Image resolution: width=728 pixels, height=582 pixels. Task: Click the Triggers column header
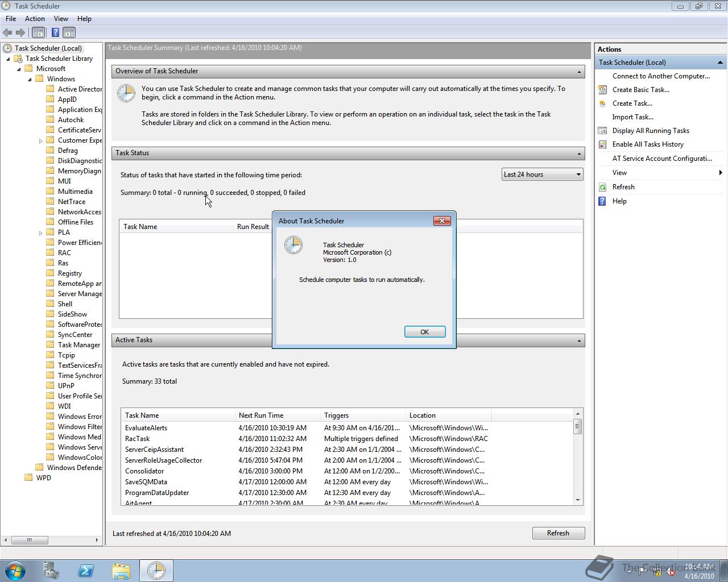(363, 415)
